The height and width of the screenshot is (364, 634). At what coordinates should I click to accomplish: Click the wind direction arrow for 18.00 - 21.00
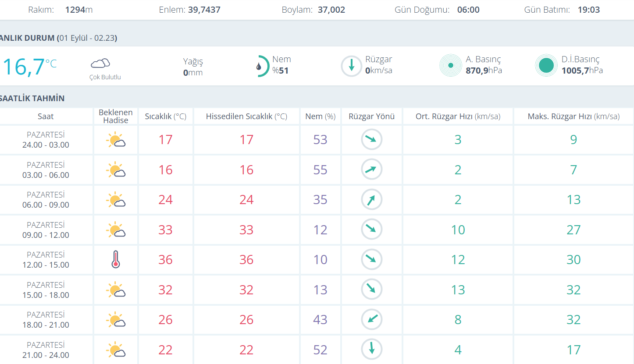[371, 319]
